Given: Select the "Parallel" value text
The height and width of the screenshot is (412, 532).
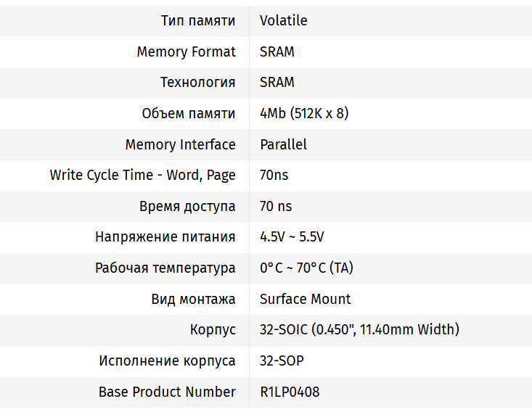Looking at the screenshot, I should click(283, 144).
